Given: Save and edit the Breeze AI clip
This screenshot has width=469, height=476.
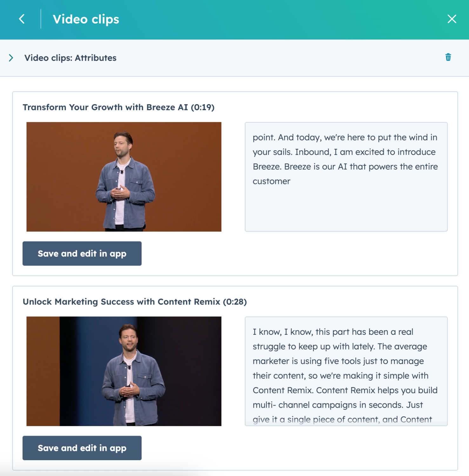Looking at the screenshot, I should [x=82, y=254].
